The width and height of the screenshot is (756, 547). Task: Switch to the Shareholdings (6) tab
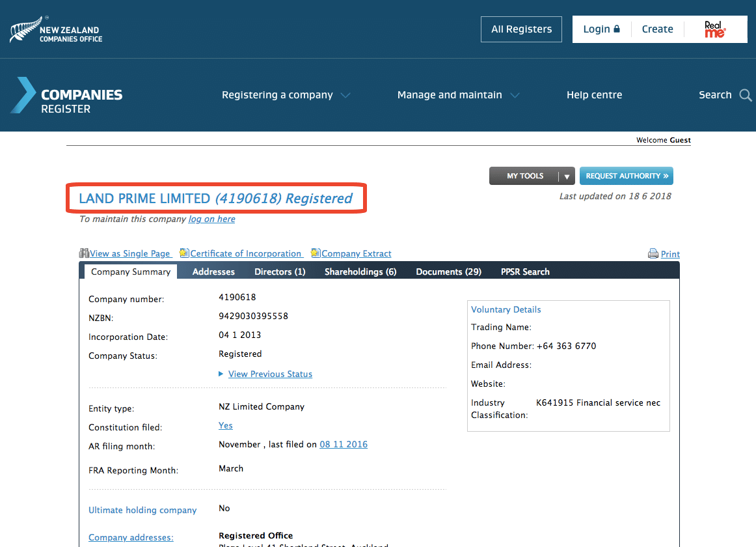tap(360, 272)
